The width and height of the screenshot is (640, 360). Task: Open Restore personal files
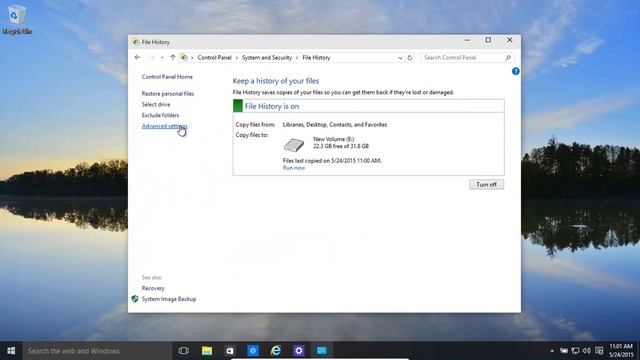pyautogui.click(x=168, y=93)
